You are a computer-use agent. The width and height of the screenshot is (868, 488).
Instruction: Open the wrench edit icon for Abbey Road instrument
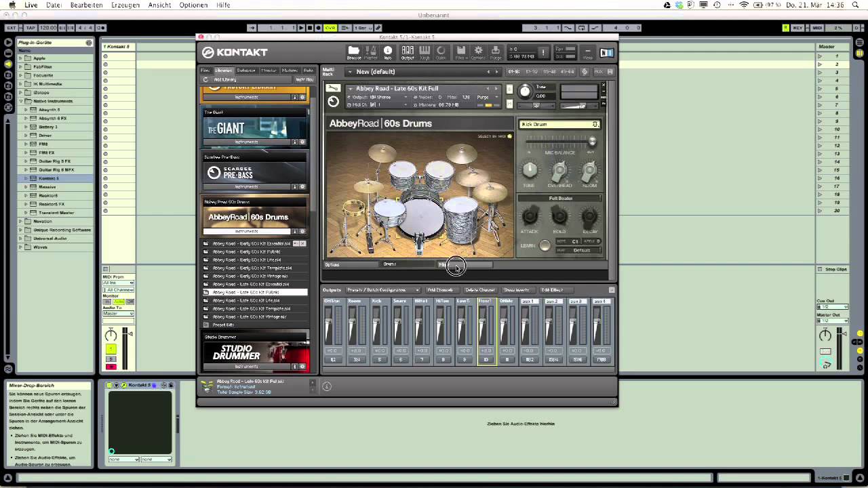point(333,88)
